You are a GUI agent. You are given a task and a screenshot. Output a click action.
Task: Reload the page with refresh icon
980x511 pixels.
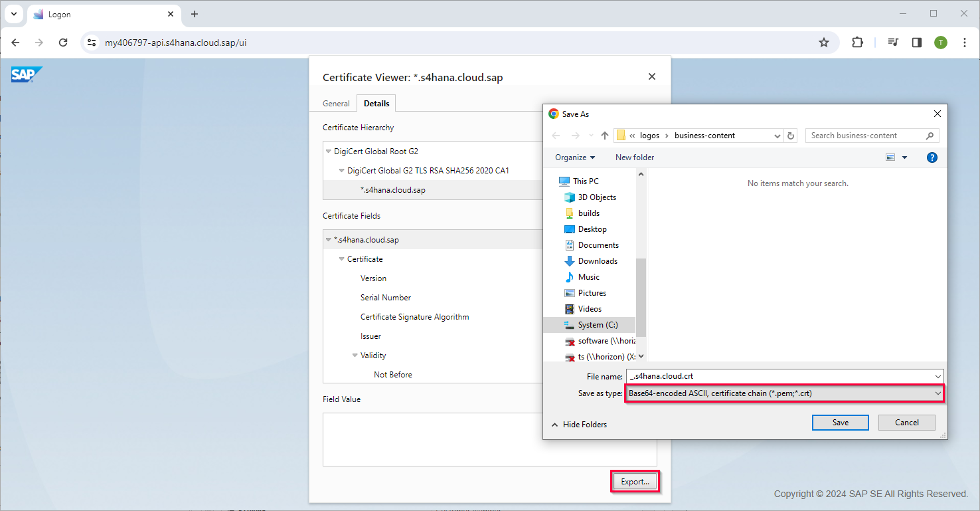tap(63, 43)
